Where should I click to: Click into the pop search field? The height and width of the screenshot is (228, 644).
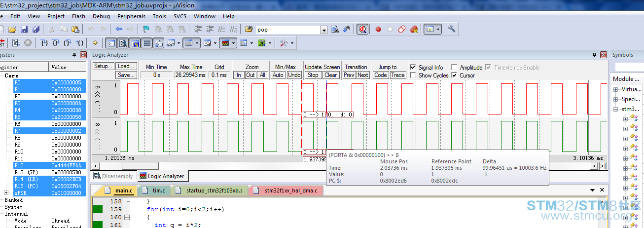287,30
